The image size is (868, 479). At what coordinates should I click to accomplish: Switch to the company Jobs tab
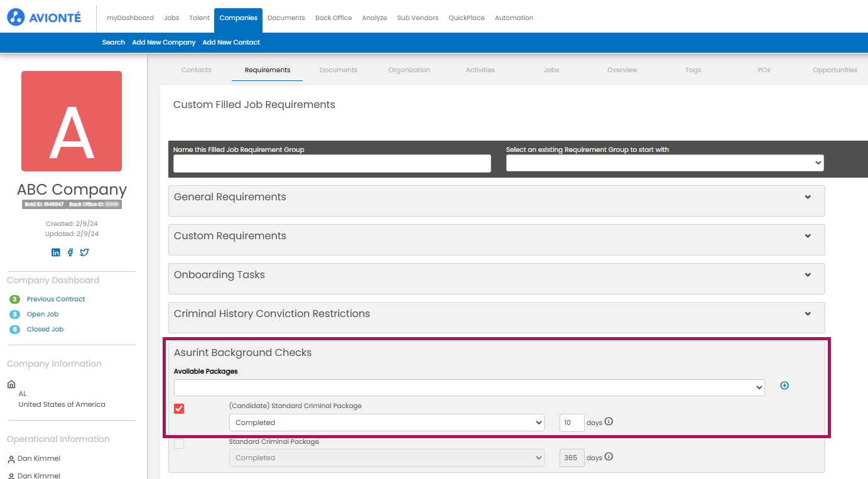(x=551, y=70)
